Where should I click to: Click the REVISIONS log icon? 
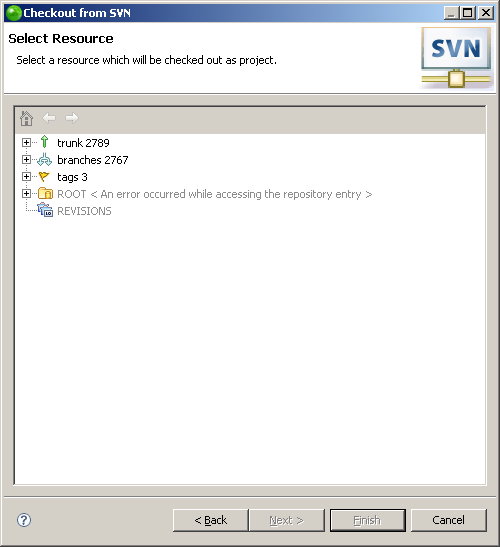coord(45,210)
